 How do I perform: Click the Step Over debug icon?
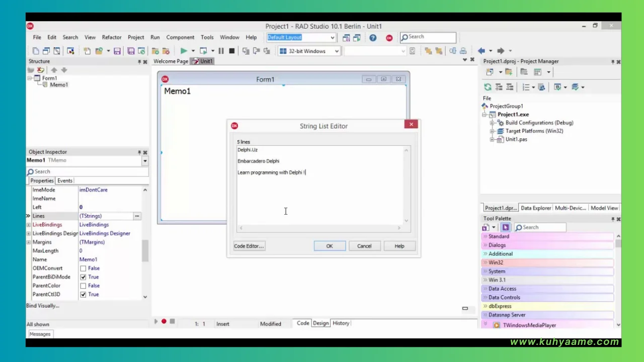click(x=256, y=51)
